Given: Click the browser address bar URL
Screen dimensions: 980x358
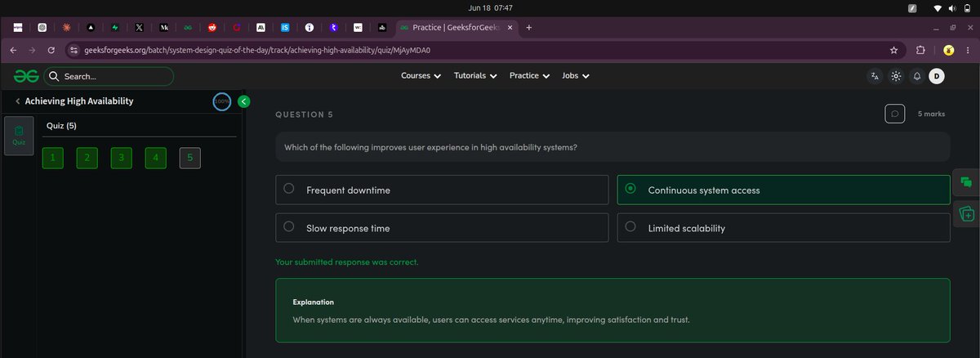Looking at the screenshot, I should pyautogui.click(x=257, y=50).
